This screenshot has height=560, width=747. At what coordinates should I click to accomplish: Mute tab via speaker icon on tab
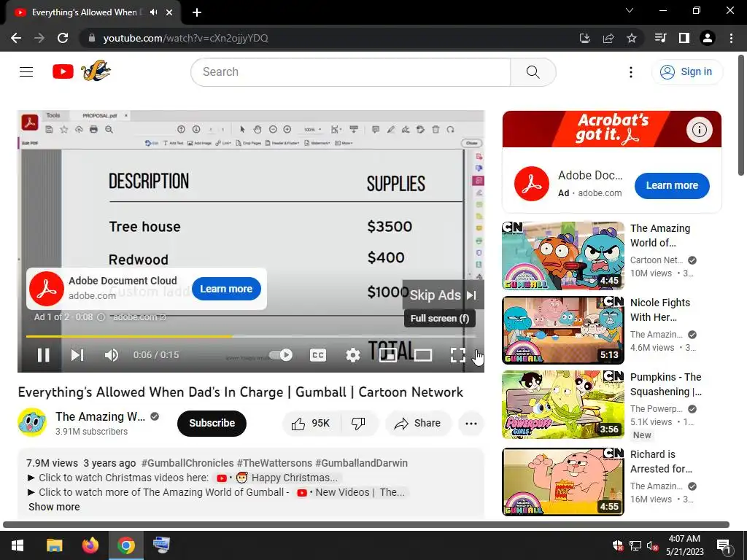click(x=153, y=12)
